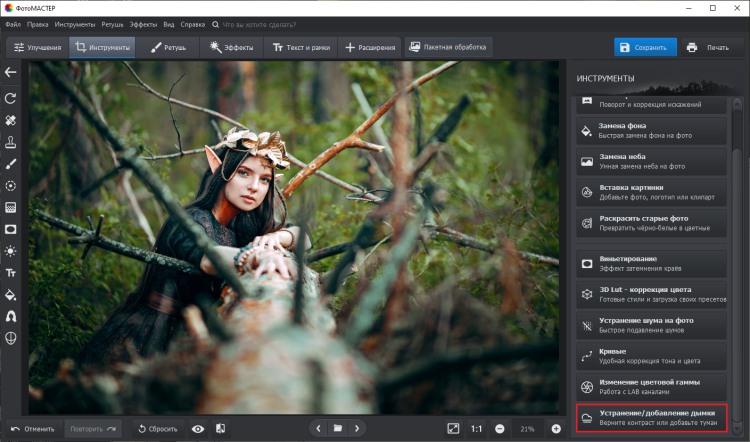The image size is (750, 442).
Task: Click the fit-to-screen icon in bottom bar
Action: [x=453, y=428]
